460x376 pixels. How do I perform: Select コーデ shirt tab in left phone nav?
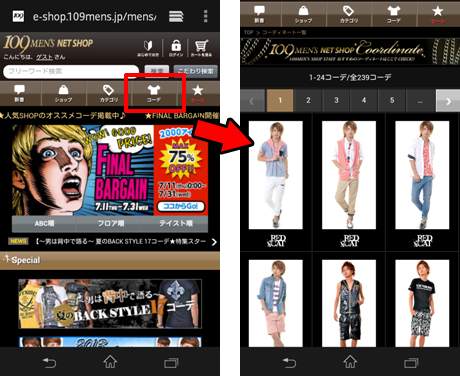click(154, 93)
